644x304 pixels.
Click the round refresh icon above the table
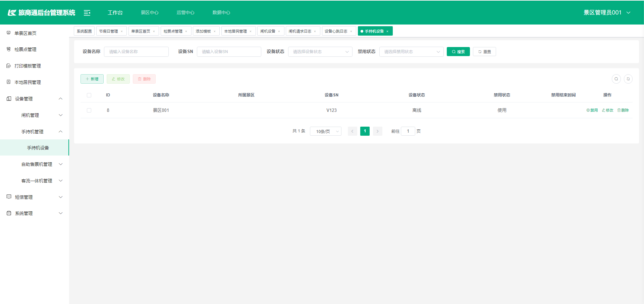point(628,79)
